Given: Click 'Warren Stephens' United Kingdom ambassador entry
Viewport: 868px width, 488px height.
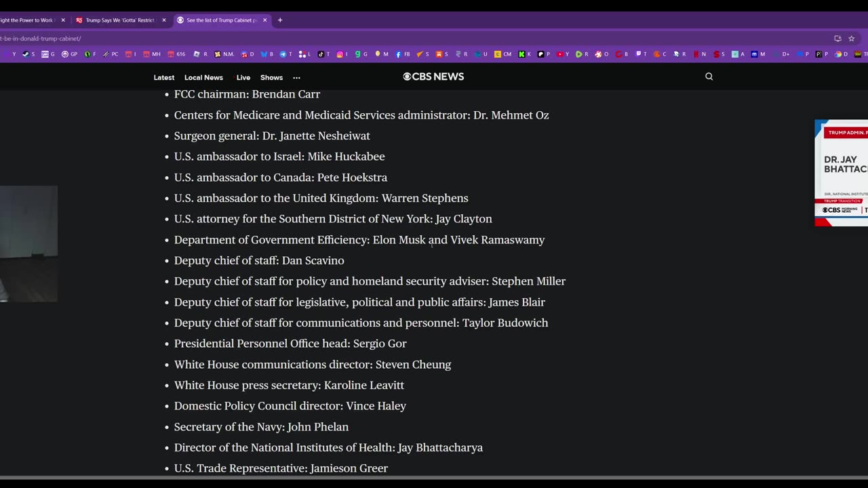Looking at the screenshot, I should click(321, 199).
